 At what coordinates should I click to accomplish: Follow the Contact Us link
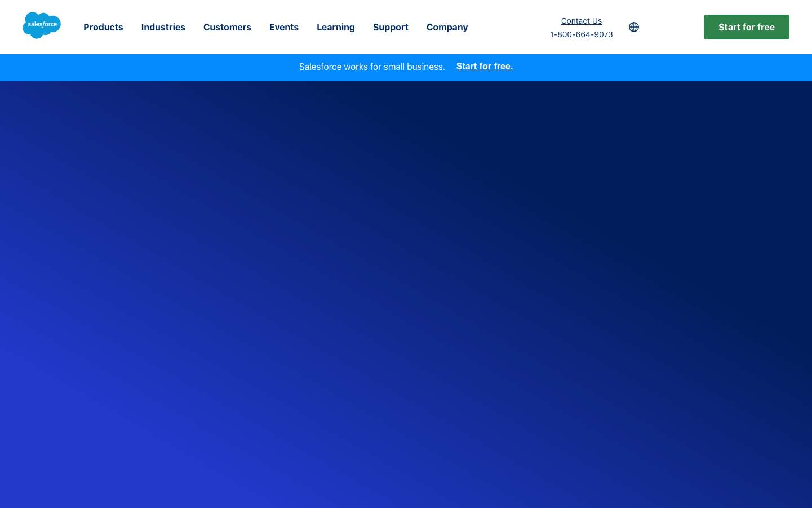point(581,21)
